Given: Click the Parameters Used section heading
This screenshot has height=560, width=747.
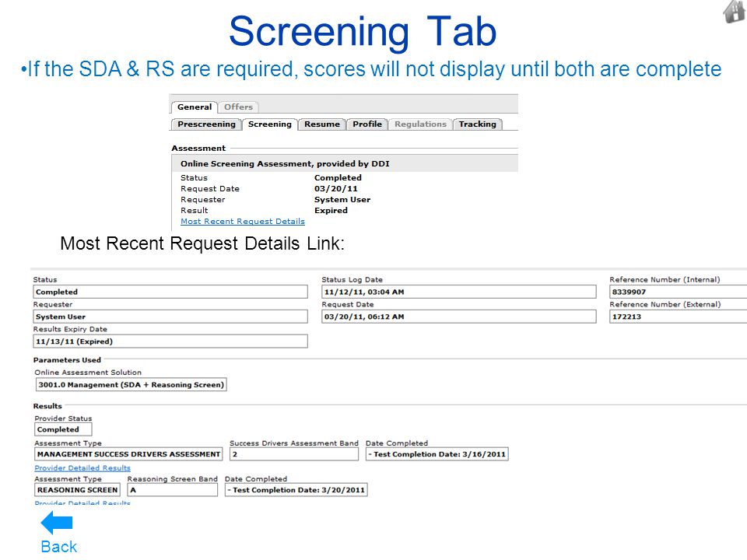Looking at the screenshot, I should pyautogui.click(x=67, y=360).
